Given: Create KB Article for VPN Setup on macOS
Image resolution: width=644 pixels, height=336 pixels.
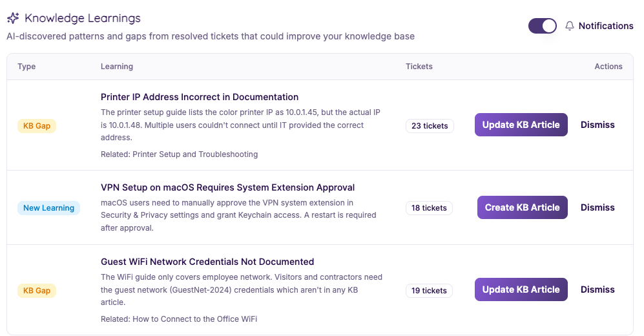Looking at the screenshot, I should click(x=522, y=207).
